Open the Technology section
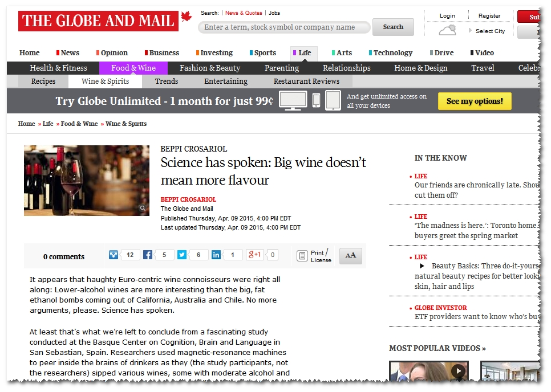 (390, 52)
